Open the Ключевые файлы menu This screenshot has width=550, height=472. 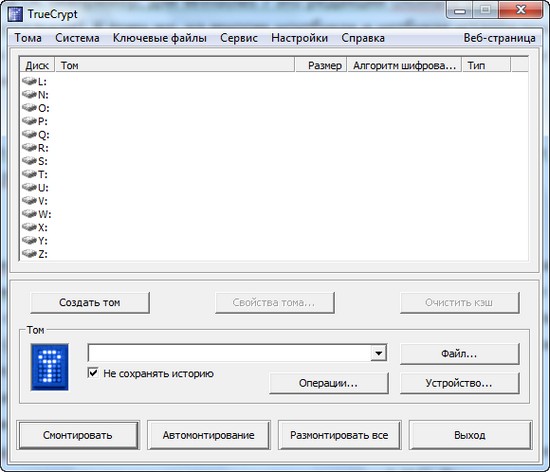[x=160, y=38]
